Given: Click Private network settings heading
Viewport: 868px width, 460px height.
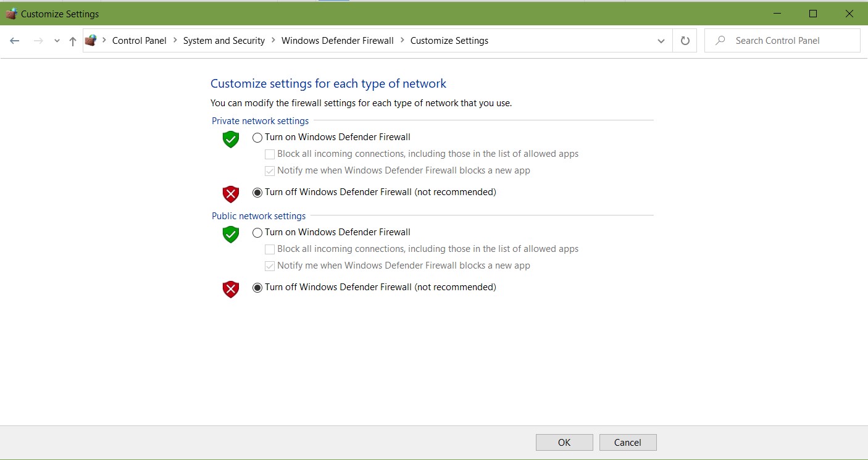Looking at the screenshot, I should 261,121.
